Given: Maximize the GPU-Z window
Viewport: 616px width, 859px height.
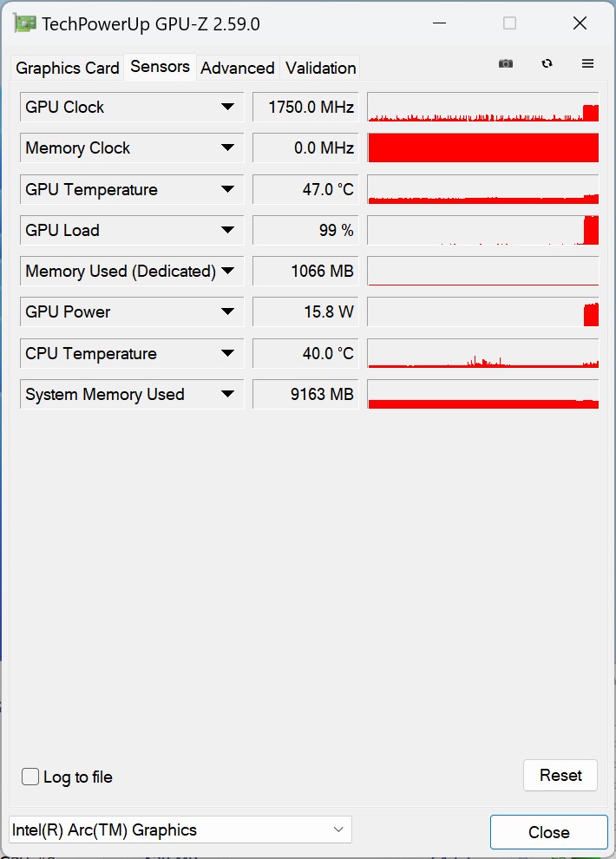Looking at the screenshot, I should point(509,23).
